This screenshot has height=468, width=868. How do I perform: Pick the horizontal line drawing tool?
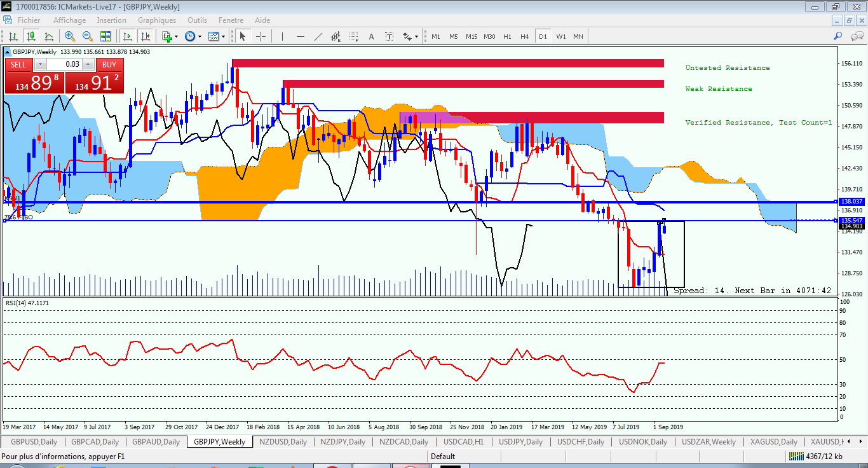[300, 36]
